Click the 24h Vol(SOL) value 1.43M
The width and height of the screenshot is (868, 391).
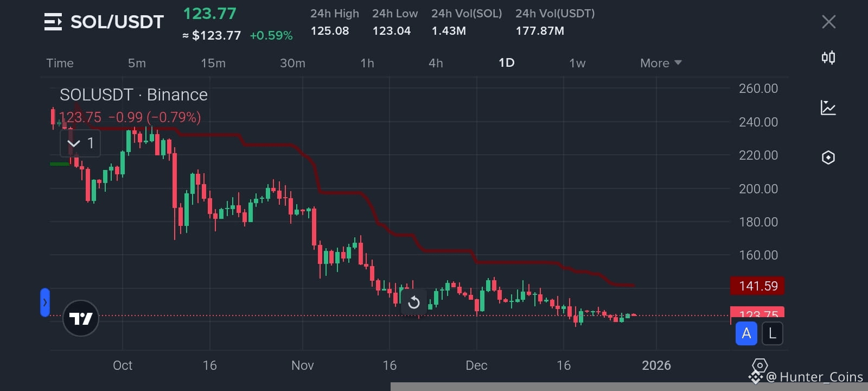[x=449, y=31]
